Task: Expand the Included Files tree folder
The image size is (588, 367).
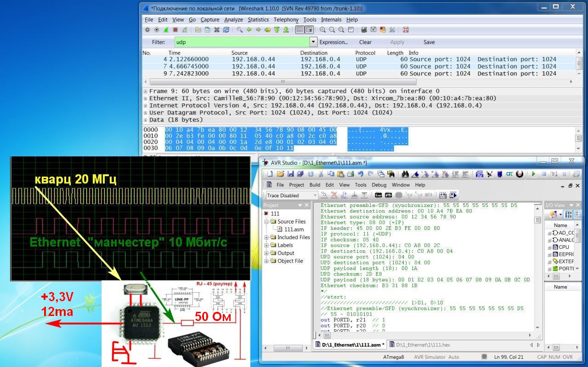Action: tap(267, 237)
